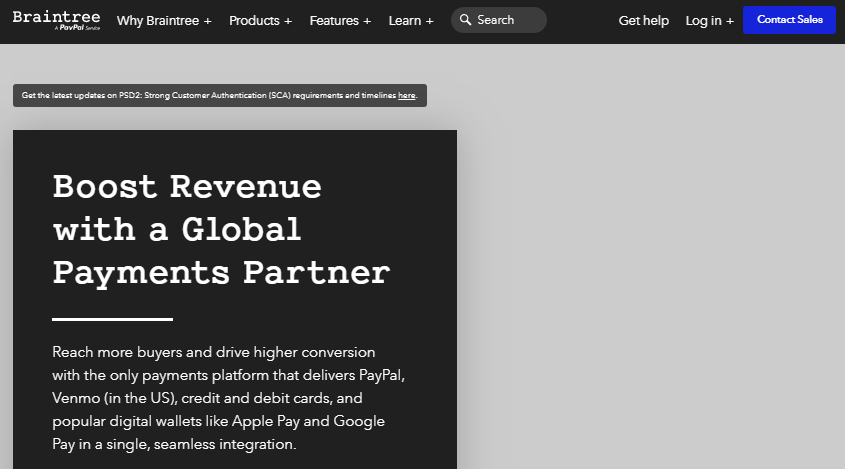Click the plus icon beside Log in
This screenshot has width=845, height=469.
click(729, 21)
